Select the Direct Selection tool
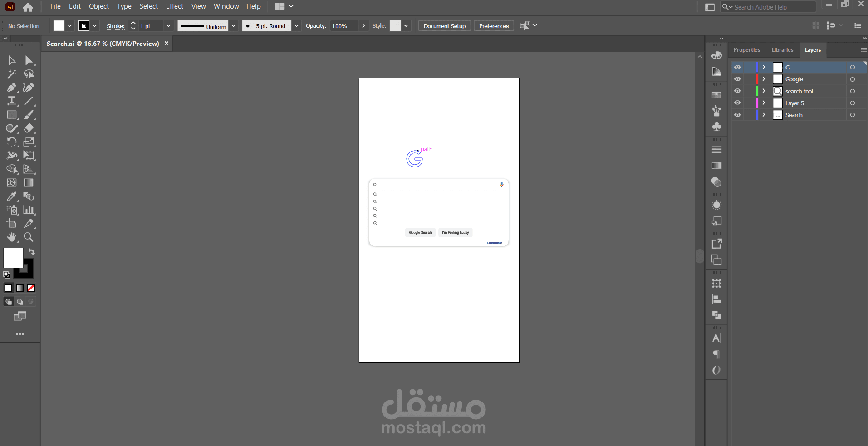 click(29, 60)
